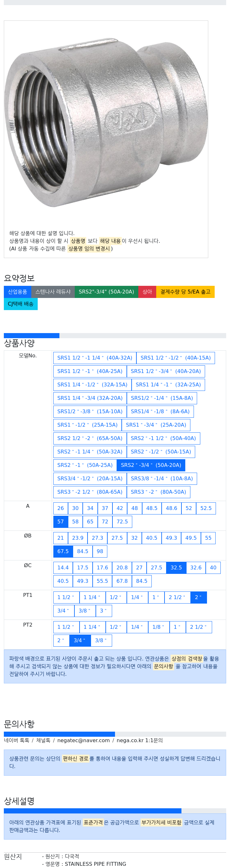Screen dimensions: 230x868
Task: Select PT2 size 1/8"
Action: point(158,626)
